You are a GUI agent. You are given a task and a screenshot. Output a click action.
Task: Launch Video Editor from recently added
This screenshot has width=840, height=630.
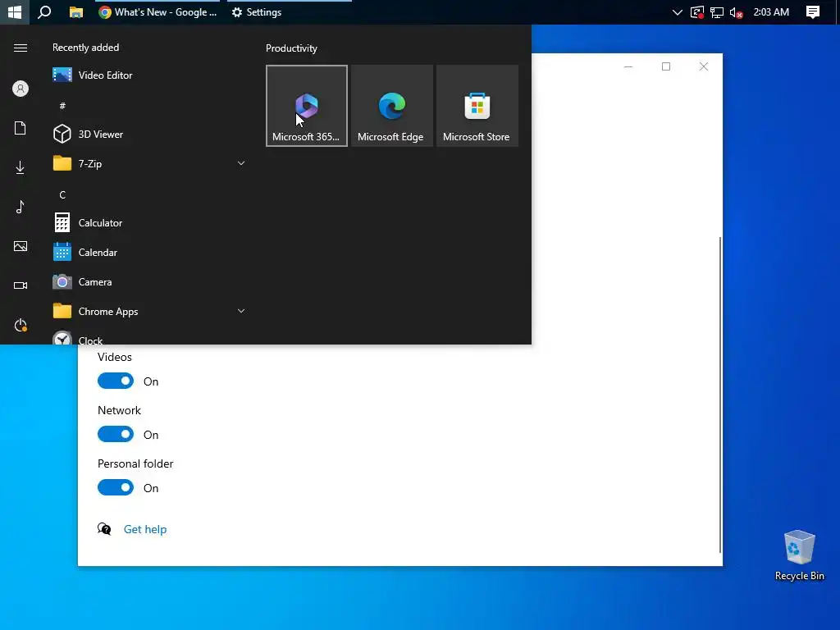(149, 75)
